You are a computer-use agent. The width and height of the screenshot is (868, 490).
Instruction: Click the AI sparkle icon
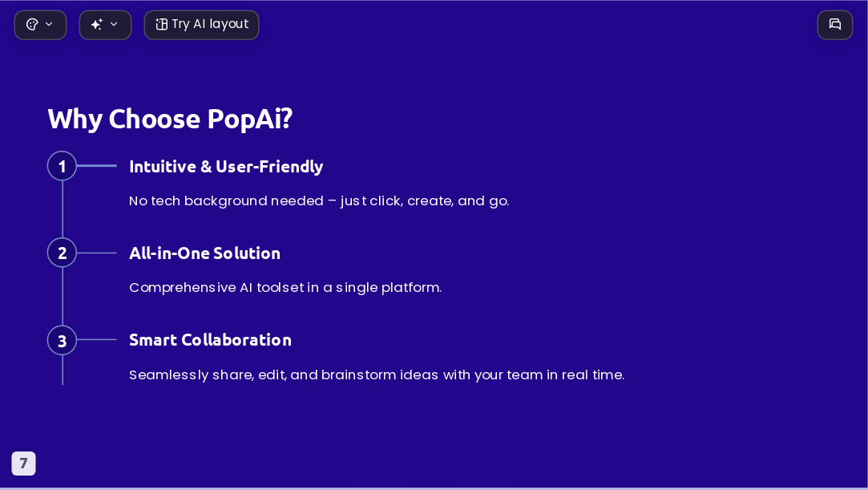tap(97, 24)
